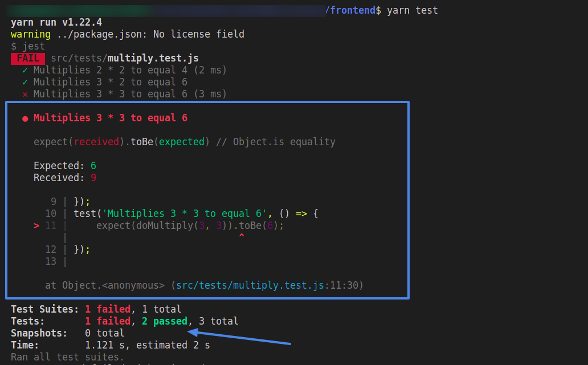
Task: Click the red FAIL badge
Action: coord(28,59)
